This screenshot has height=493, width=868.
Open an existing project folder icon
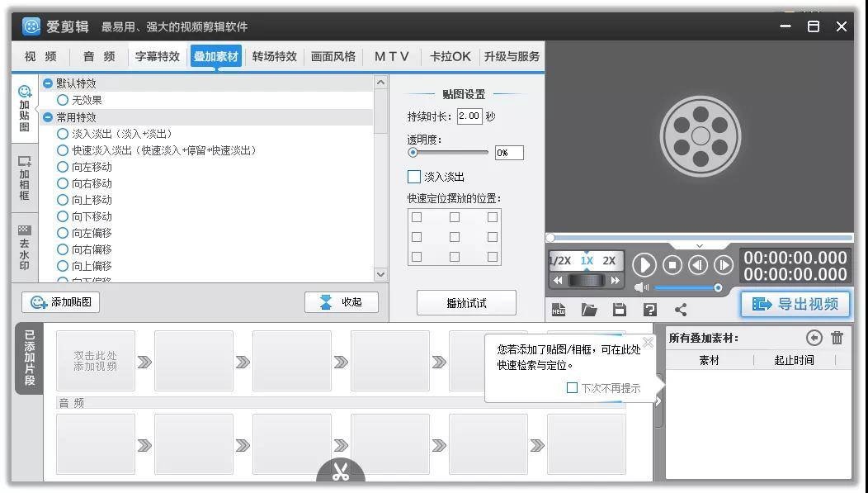tap(589, 309)
